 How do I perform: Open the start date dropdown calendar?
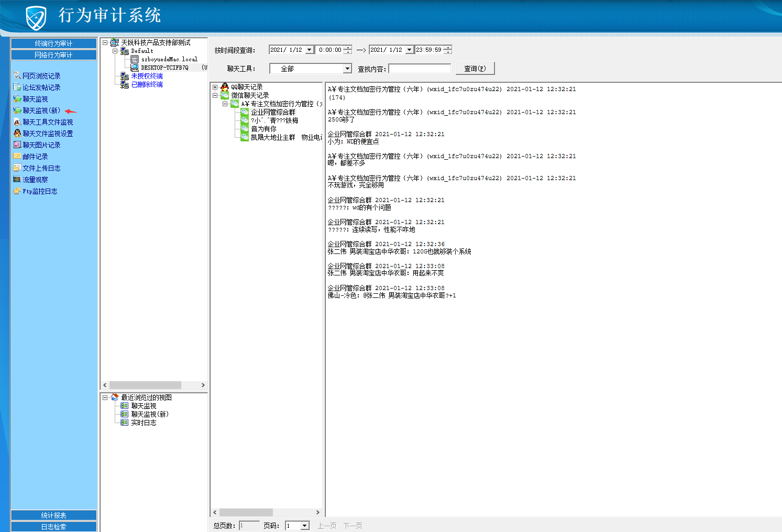[310, 50]
